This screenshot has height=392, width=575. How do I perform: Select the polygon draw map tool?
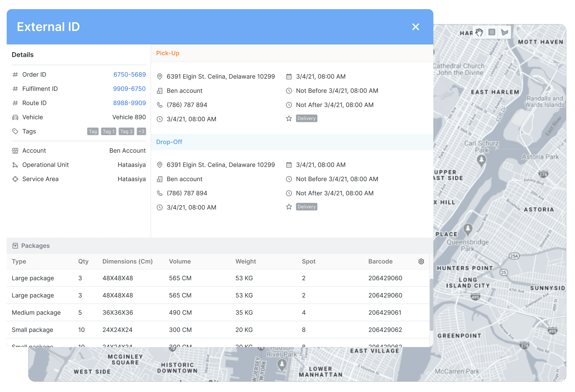pyautogui.click(x=504, y=32)
